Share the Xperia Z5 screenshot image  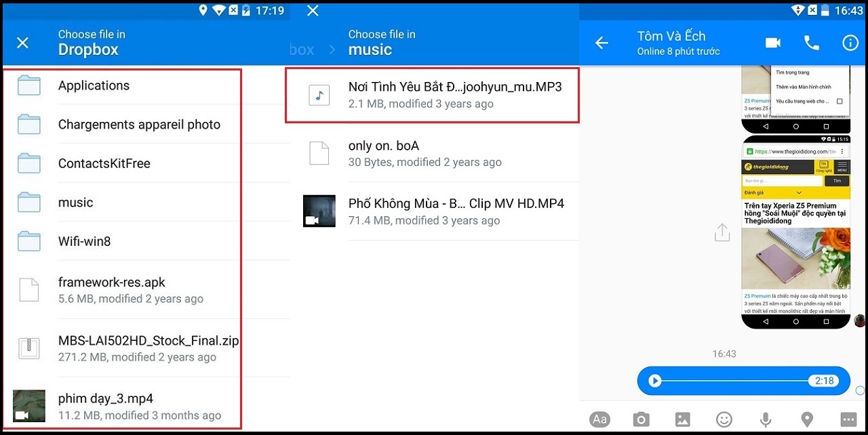722,232
